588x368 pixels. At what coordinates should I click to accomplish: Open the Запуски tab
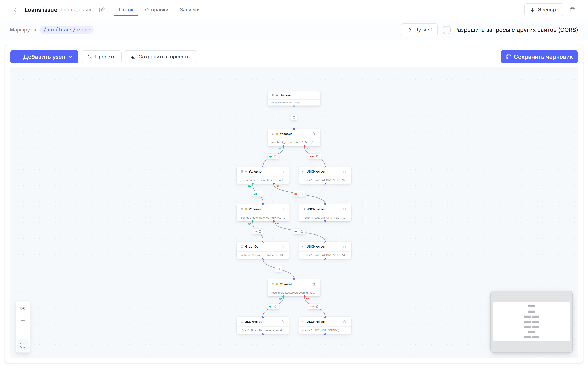(190, 10)
